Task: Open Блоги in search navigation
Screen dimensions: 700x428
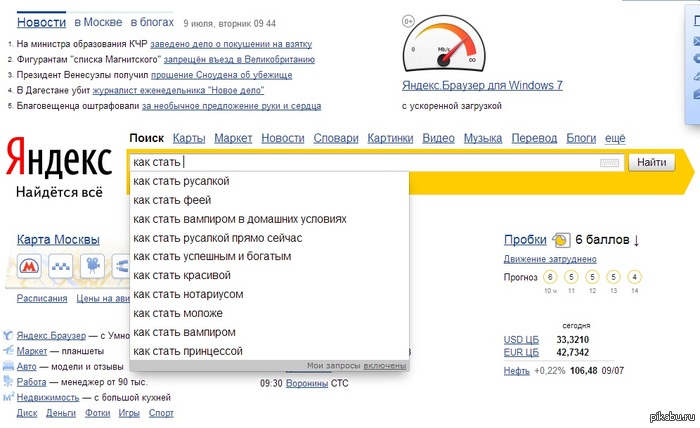Action: point(581,138)
